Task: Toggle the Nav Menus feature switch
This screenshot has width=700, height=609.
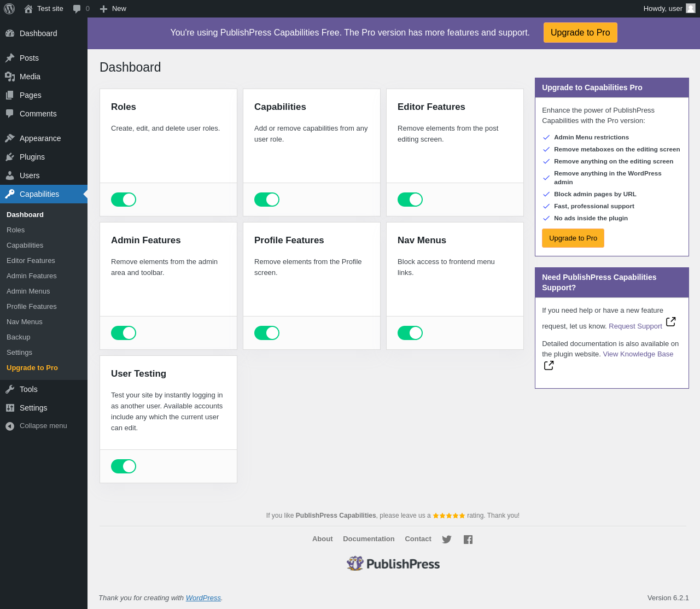Action: 410,333
